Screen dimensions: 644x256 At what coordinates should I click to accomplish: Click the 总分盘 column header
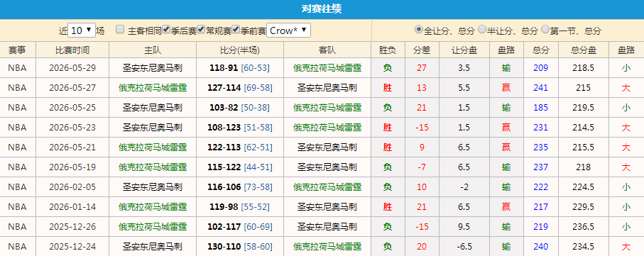tap(584, 50)
